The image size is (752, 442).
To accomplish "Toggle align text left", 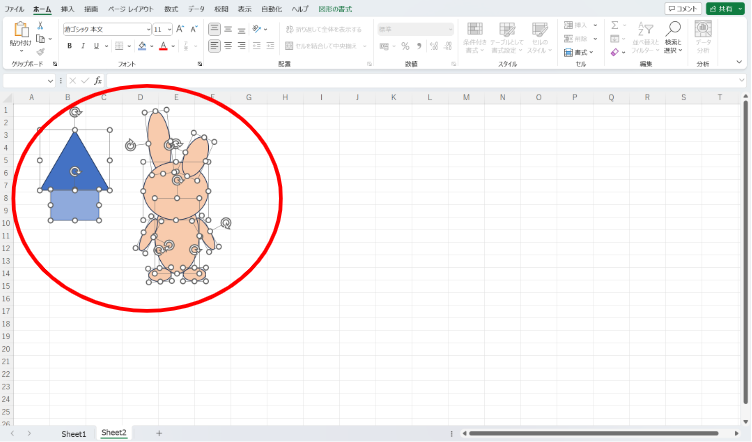I will [214, 46].
